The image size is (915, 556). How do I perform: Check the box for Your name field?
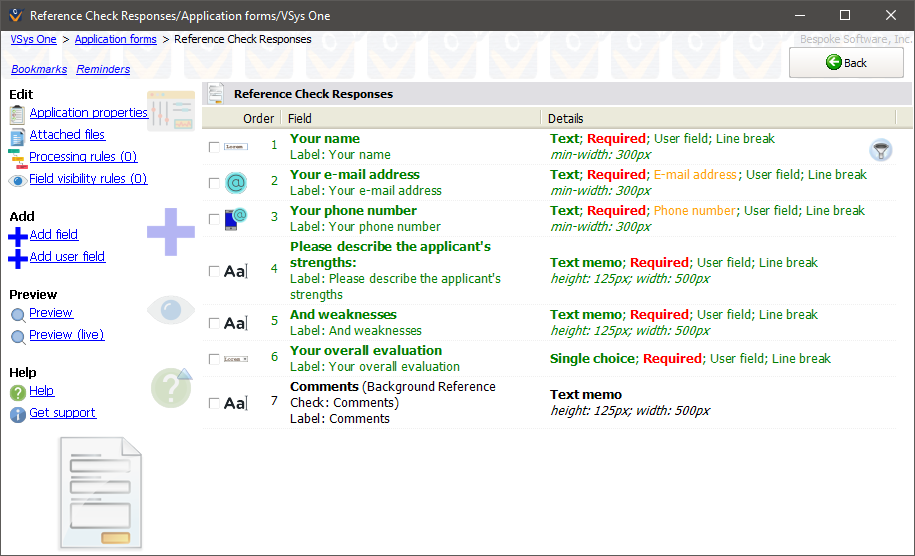[214, 147]
